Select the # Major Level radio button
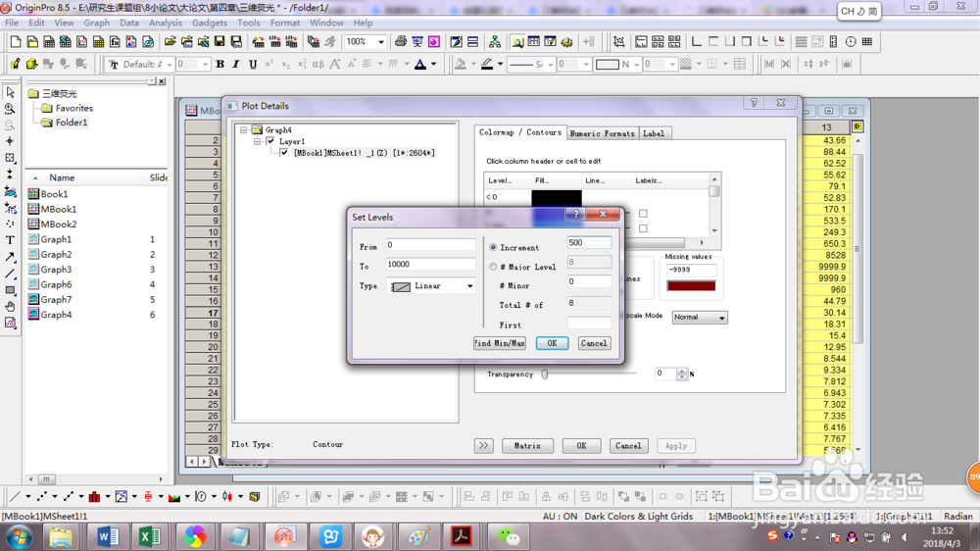The width and height of the screenshot is (980, 551). click(493, 267)
